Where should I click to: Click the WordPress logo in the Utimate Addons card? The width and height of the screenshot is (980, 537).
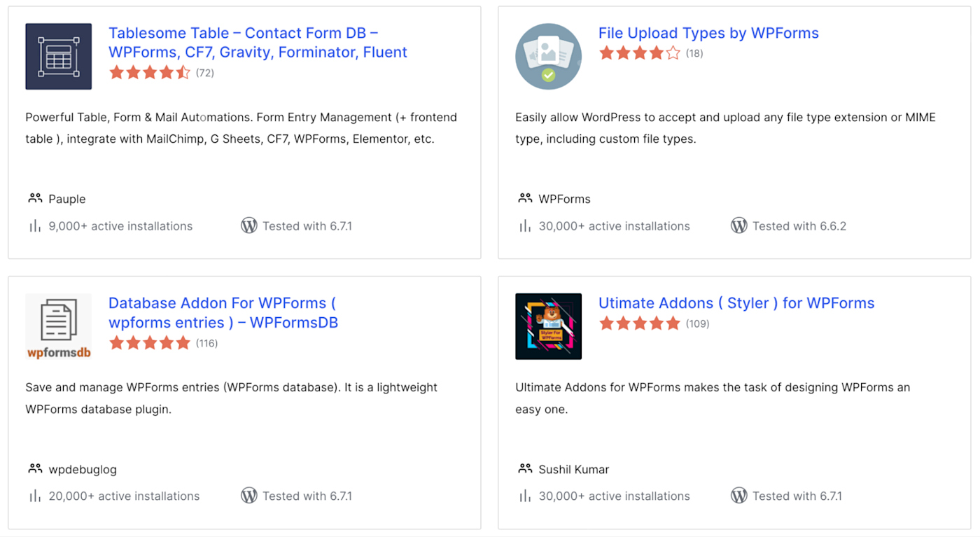click(x=739, y=496)
